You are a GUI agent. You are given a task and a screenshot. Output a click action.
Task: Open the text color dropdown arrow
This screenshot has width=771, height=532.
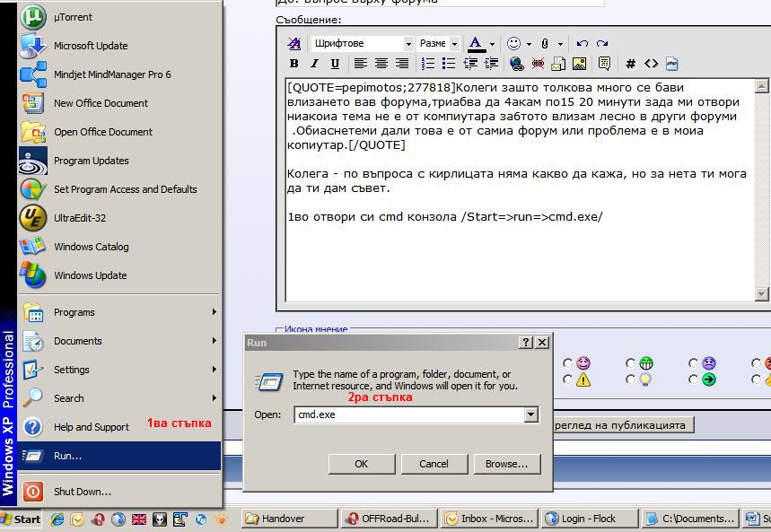pos(492,44)
